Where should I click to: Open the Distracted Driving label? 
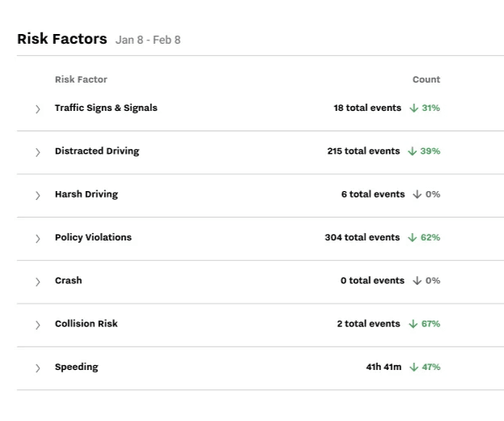97,151
